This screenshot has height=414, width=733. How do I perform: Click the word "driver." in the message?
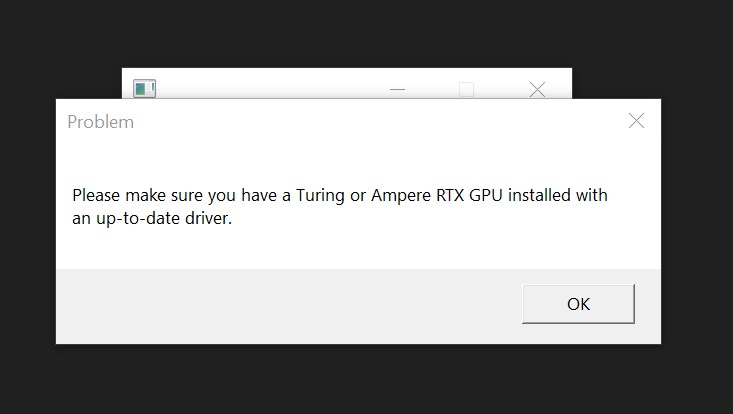point(205,219)
